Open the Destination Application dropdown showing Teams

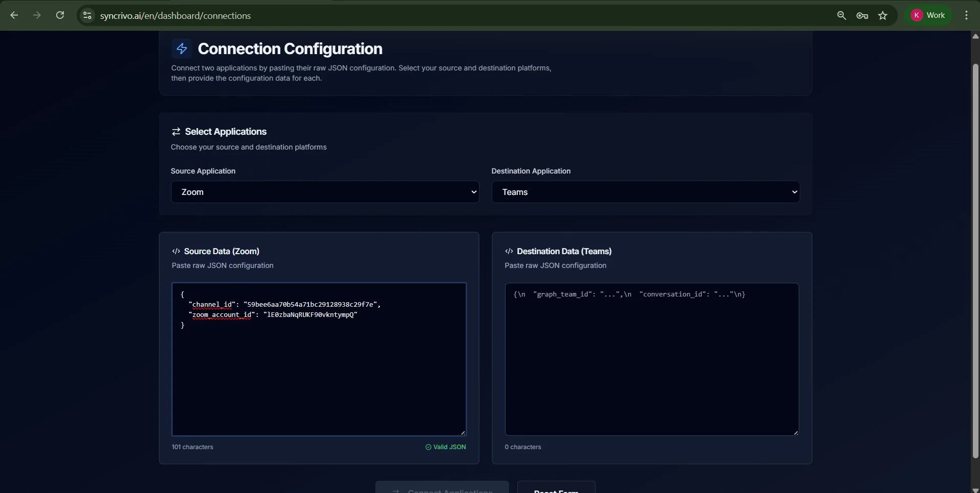click(646, 192)
